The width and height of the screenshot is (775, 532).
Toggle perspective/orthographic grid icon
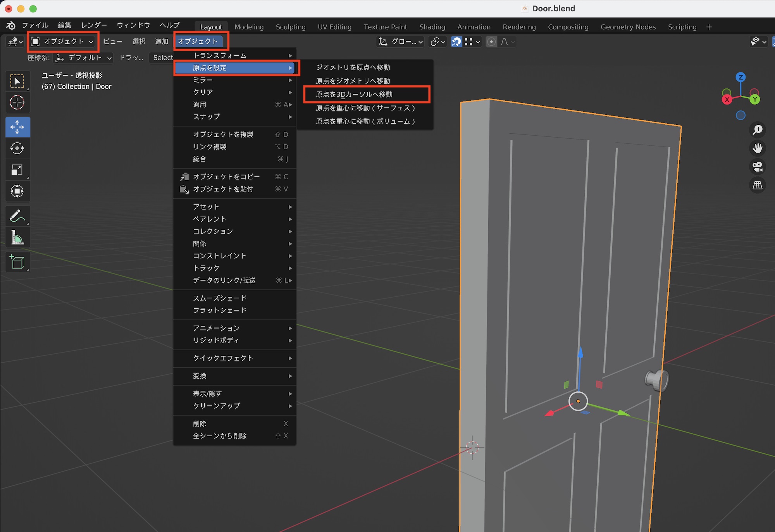click(757, 185)
